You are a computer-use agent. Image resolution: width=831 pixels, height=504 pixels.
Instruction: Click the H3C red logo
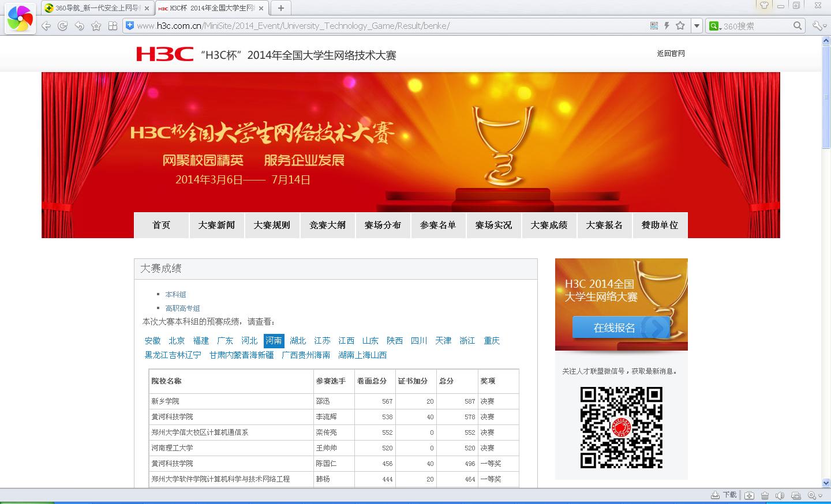pyautogui.click(x=164, y=54)
